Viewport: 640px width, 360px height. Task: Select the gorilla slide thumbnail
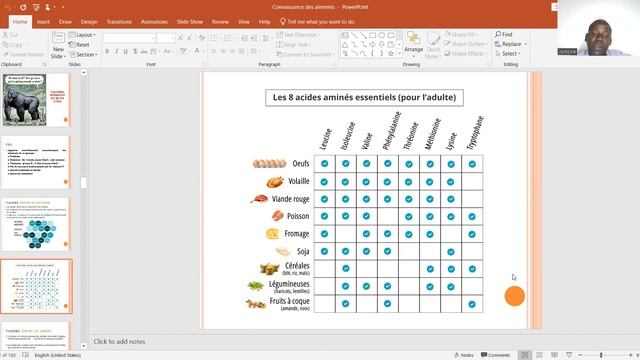click(x=36, y=100)
